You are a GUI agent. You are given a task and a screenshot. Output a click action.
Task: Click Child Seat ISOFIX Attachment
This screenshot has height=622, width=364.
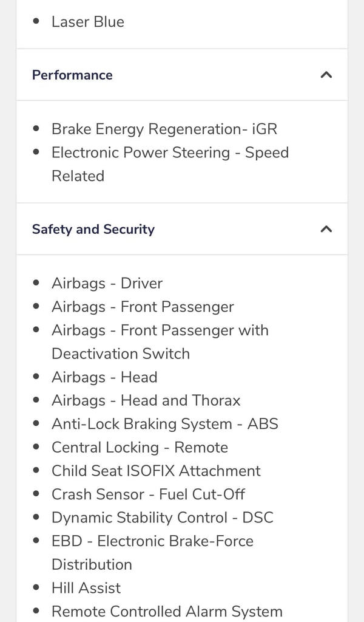(x=157, y=471)
